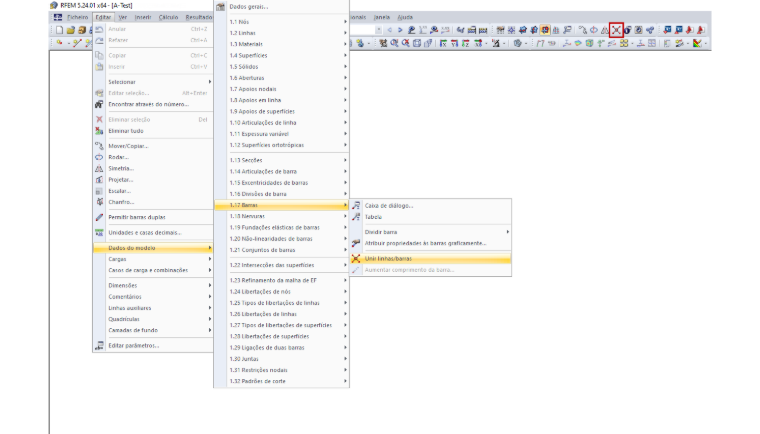
Task: Expand the 1.32 Padrões de corte submenu arrow
Action: (x=346, y=381)
